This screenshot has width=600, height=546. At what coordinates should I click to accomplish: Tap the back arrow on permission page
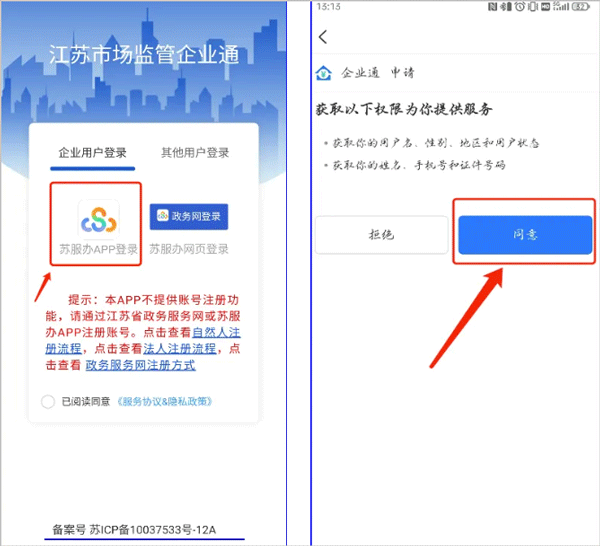323,38
